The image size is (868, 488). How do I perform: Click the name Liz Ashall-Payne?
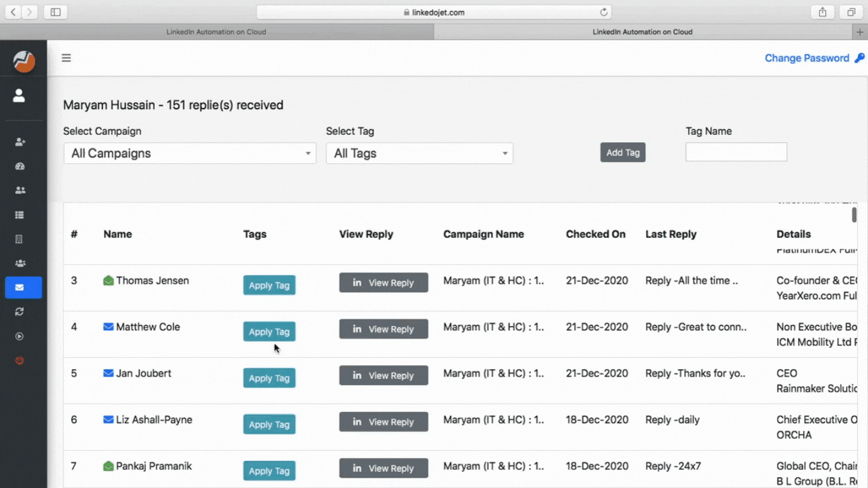pos(154,419)
